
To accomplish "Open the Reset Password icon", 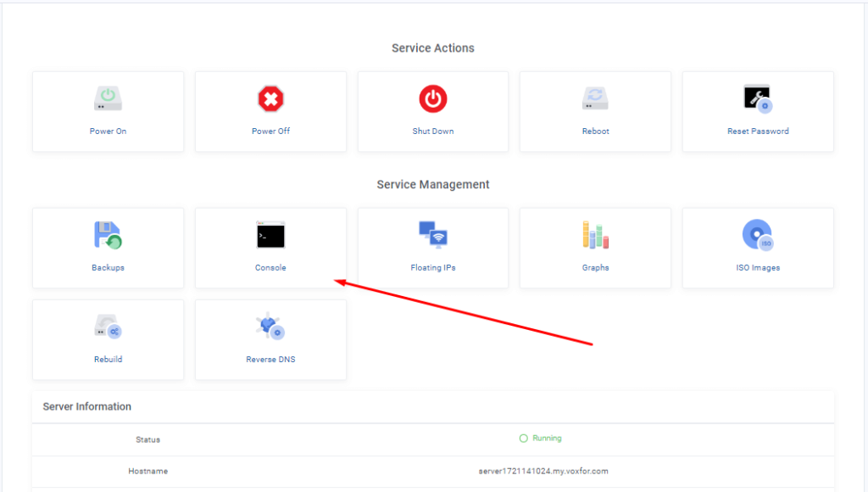I will [757, 99].
